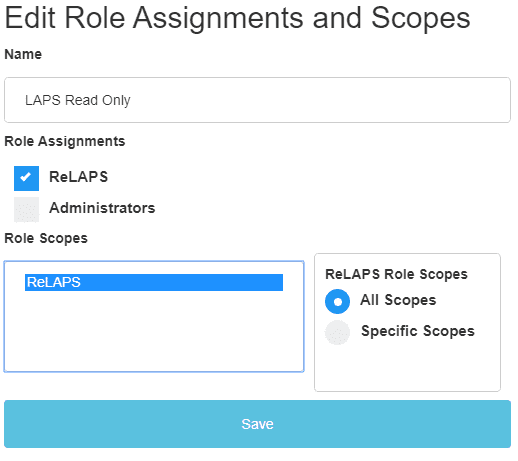518x461 pixels.
Task: Save the role assignments and scopes
Action: [x=257, y=424]
